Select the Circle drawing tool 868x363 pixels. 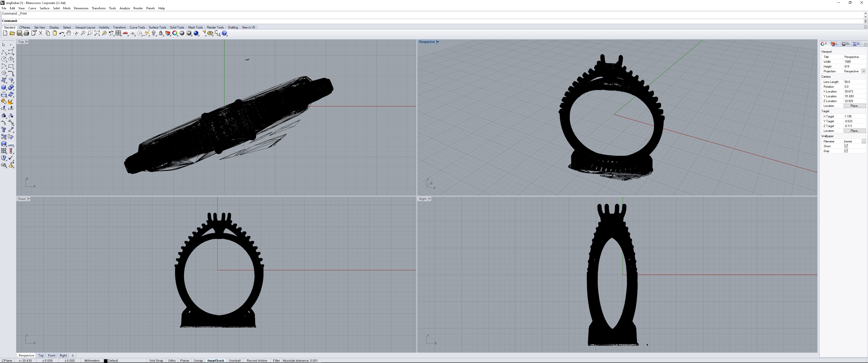click(x=4, y=59)
